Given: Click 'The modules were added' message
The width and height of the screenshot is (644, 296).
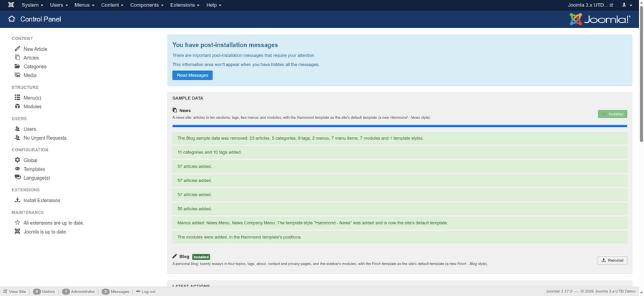Looking at the screenshot, I should click(399, 237).
